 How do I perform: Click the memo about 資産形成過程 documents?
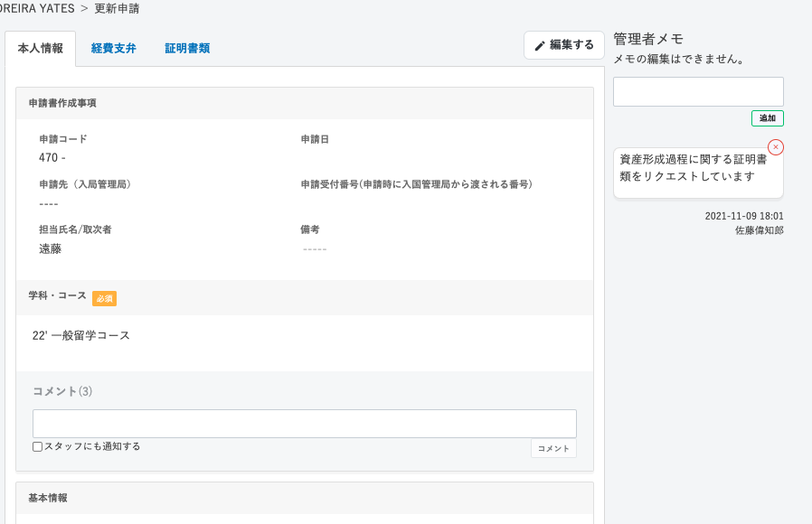(698, 173)
